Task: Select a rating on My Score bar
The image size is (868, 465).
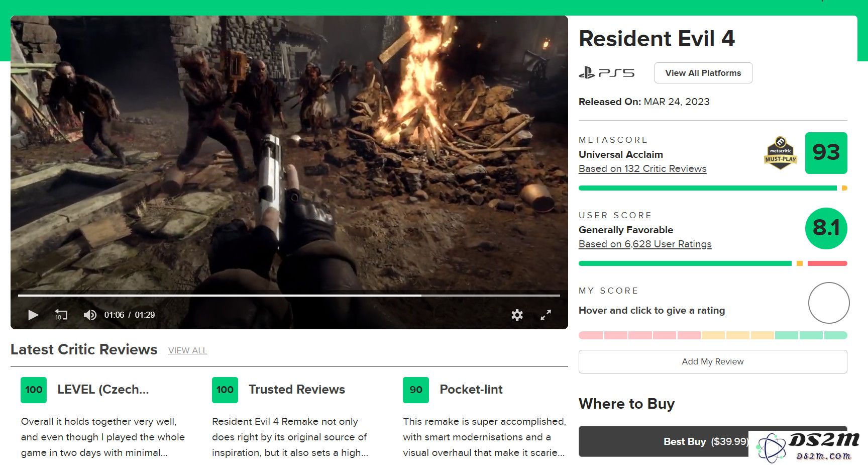Action: 713,335
